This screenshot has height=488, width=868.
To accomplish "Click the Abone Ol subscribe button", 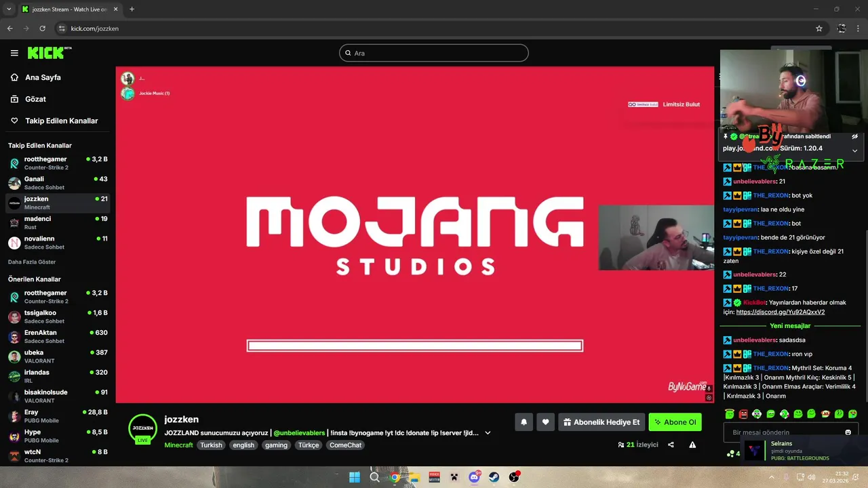I will click(675, 422).
